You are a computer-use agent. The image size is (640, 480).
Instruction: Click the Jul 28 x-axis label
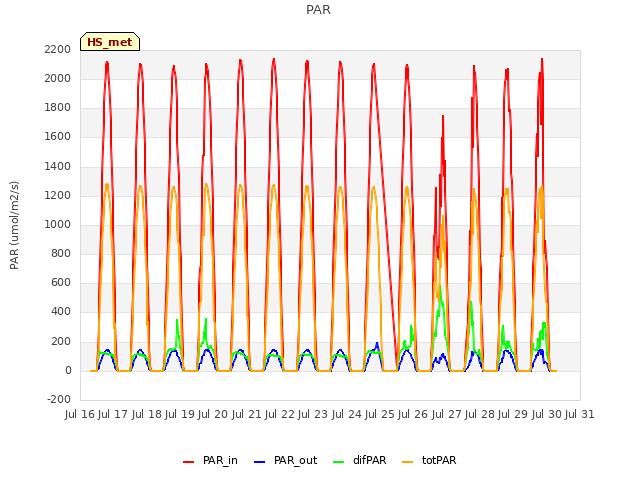(480, 414)
